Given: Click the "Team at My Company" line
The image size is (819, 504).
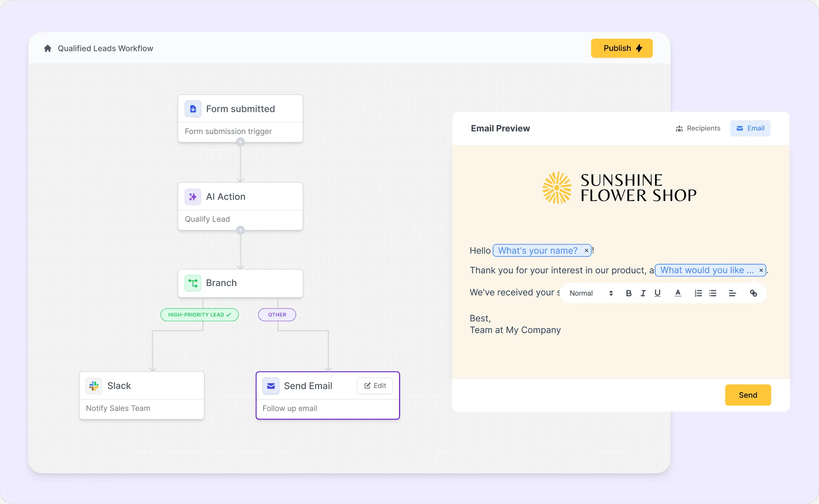Looking at the screenshot, I should click(515, 330).
